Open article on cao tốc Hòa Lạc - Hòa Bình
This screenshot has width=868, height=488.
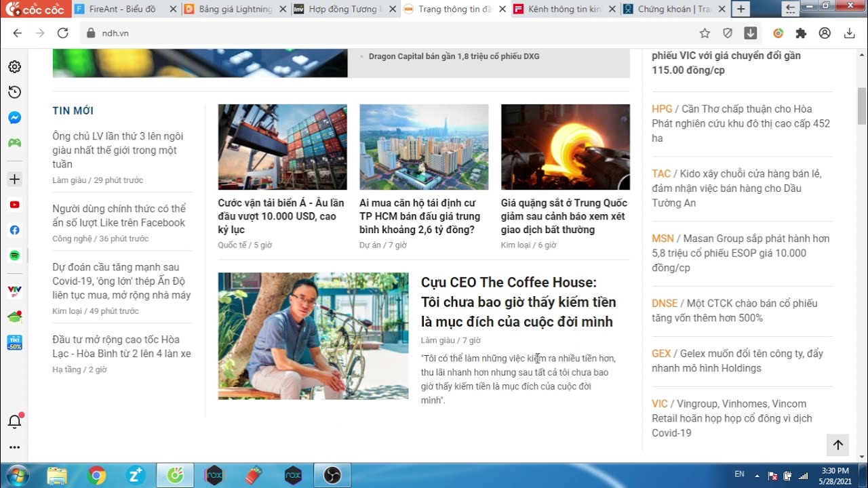point(121,346)
